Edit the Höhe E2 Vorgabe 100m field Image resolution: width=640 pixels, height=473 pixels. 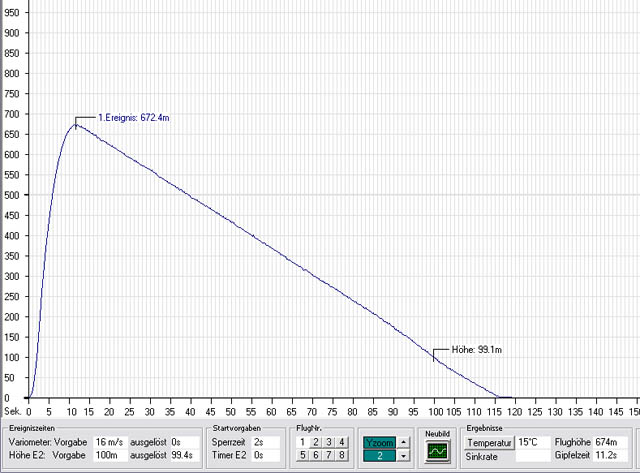(x=110, y=455)
